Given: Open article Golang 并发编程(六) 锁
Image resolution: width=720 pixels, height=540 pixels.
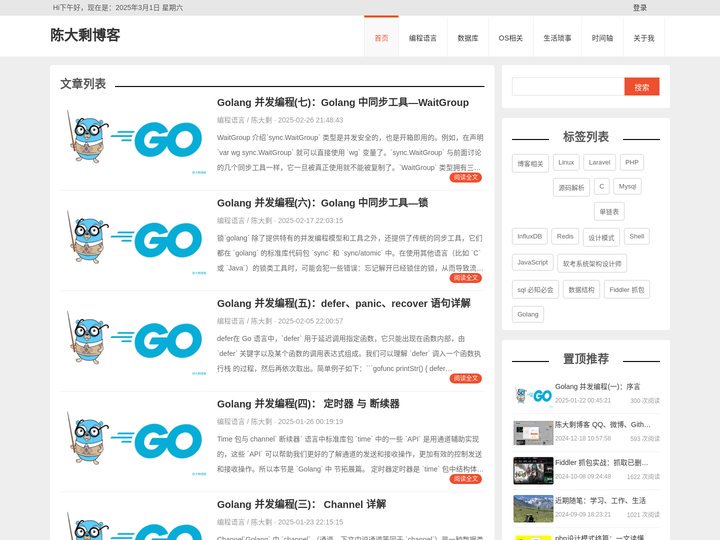Looking at the screenshot, I should point(322,203).
